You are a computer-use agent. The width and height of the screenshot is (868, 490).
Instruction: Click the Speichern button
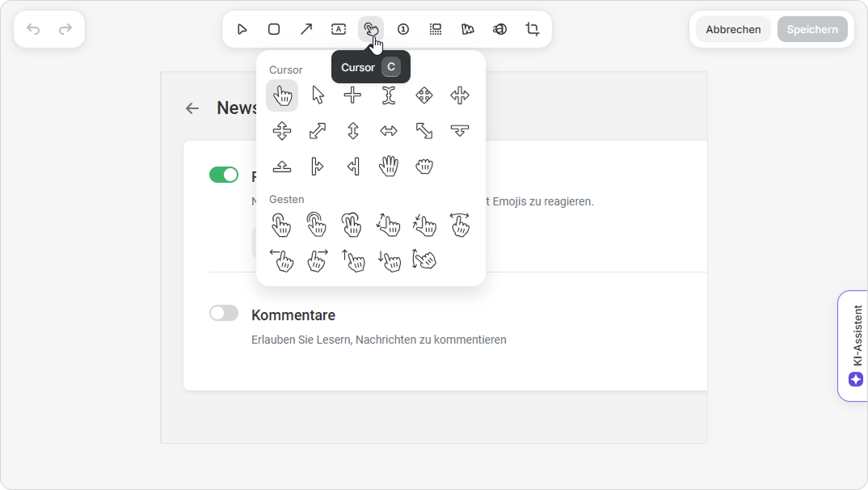coord(812,29)
